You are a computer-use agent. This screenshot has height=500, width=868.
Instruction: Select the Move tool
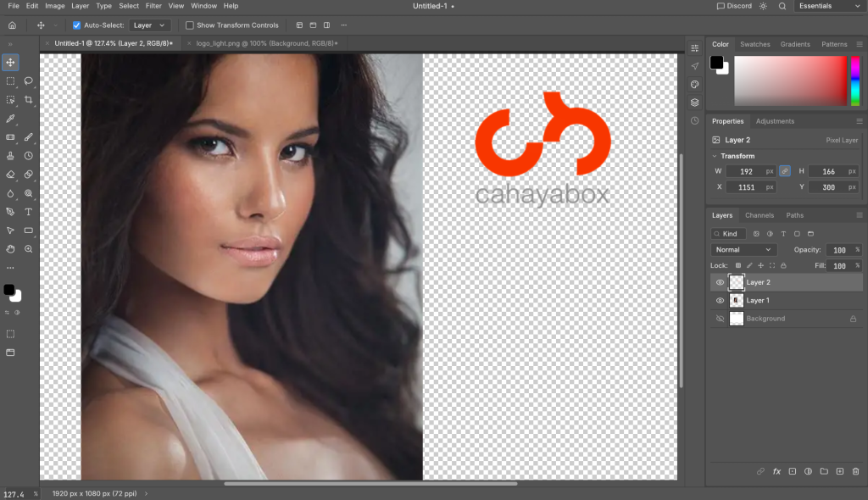click(10, 62)
